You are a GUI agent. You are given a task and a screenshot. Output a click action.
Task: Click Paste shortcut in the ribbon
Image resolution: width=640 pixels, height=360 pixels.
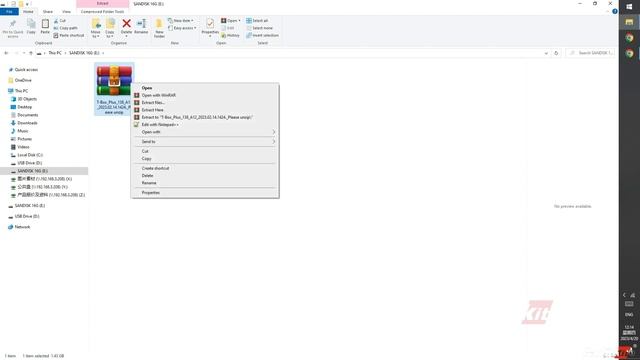pos(69,36)
